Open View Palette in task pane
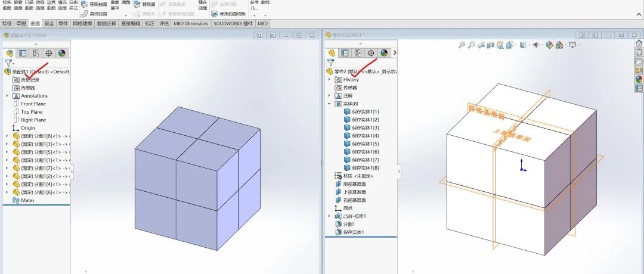Image resolution: width=644 pixels, height=274 pixels. click(639, 70)
